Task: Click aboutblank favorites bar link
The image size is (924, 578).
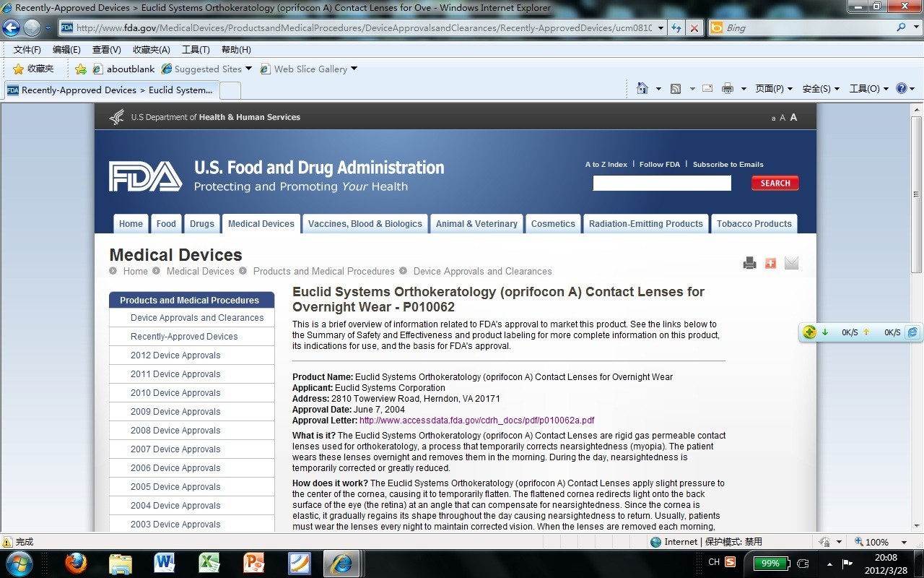Action: point(123,69)
